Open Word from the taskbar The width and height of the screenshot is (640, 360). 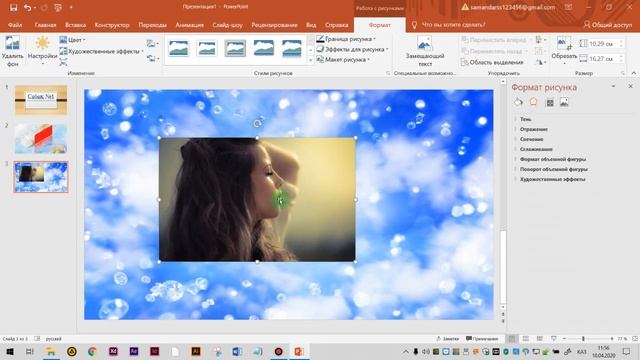[x=237, y=351]
